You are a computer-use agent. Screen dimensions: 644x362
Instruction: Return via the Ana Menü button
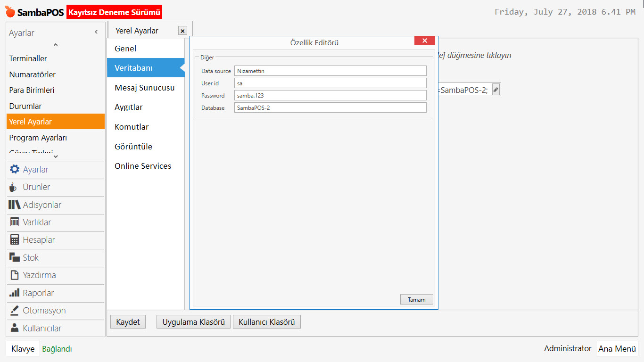(617, 349)
